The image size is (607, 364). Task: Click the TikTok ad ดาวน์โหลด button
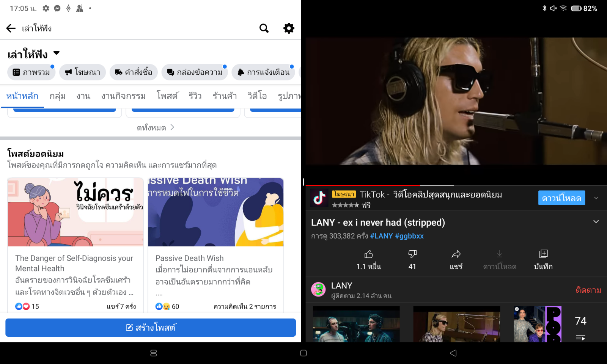tap(561, 198)
